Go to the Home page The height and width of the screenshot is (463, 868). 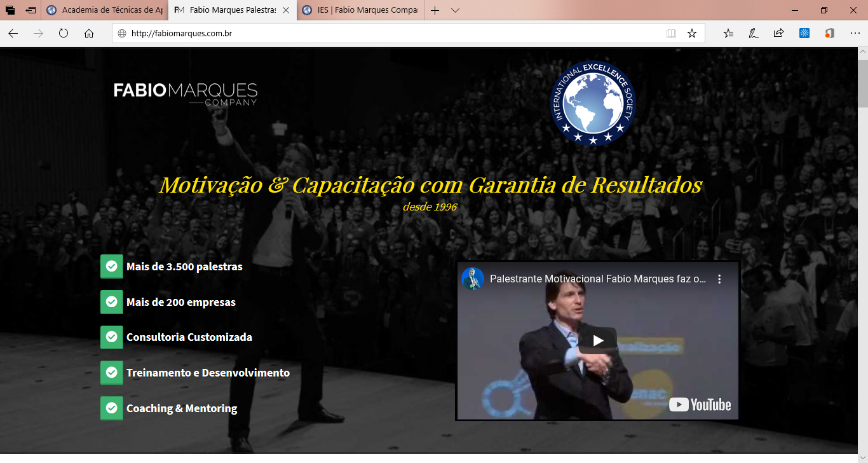tap(89, 34)
